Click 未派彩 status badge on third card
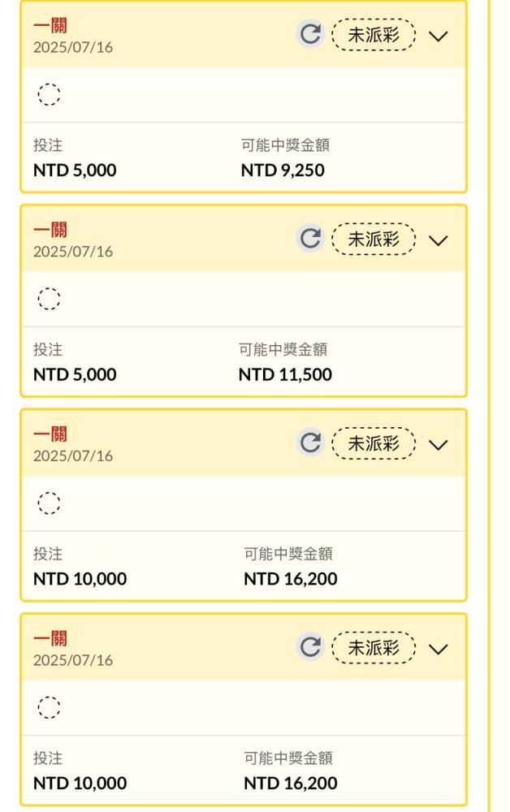The width and height of the screenshot is (510, 812). [x=374, y=443]
